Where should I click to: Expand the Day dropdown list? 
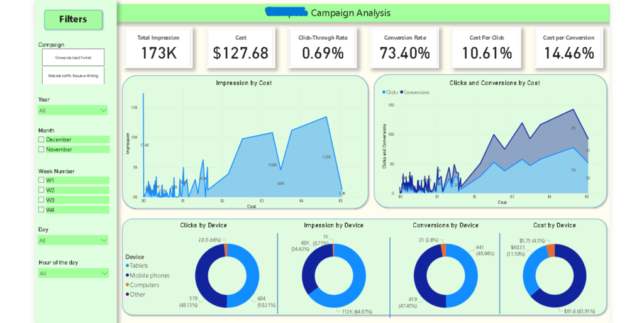(x=73, y=241)
